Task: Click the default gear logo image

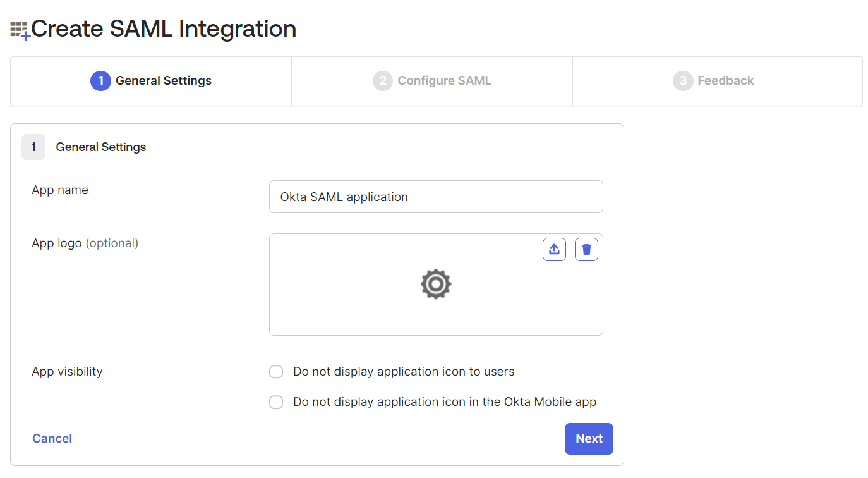Action: (436, 285)
